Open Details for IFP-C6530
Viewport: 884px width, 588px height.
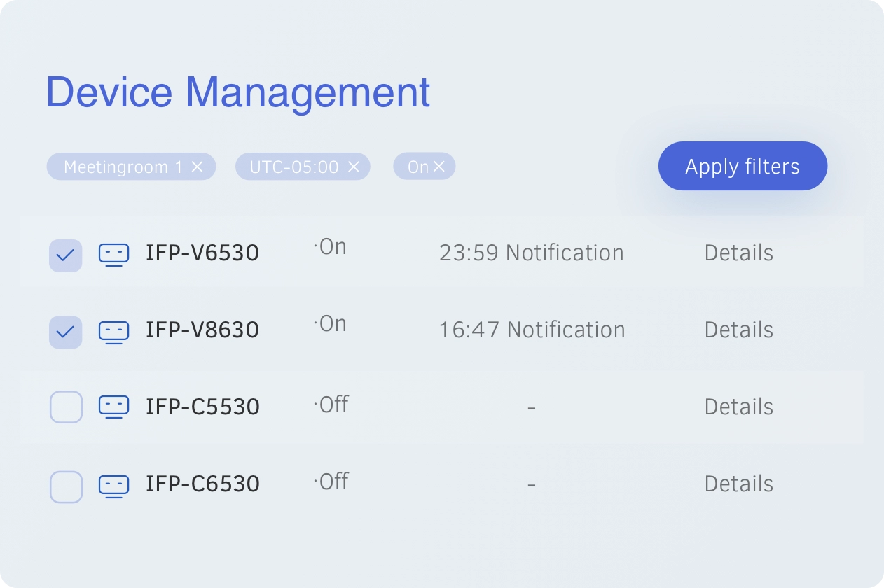(739, 484)
